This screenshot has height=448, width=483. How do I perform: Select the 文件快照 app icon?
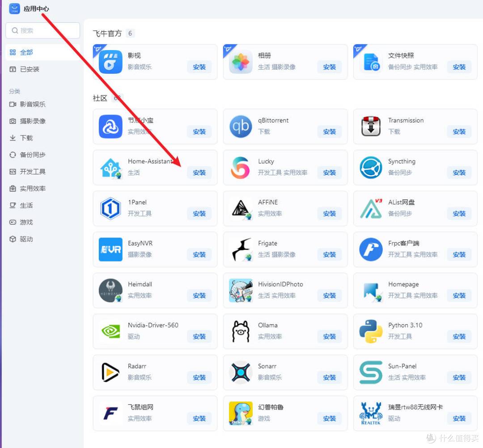click(x=371, y=62)
